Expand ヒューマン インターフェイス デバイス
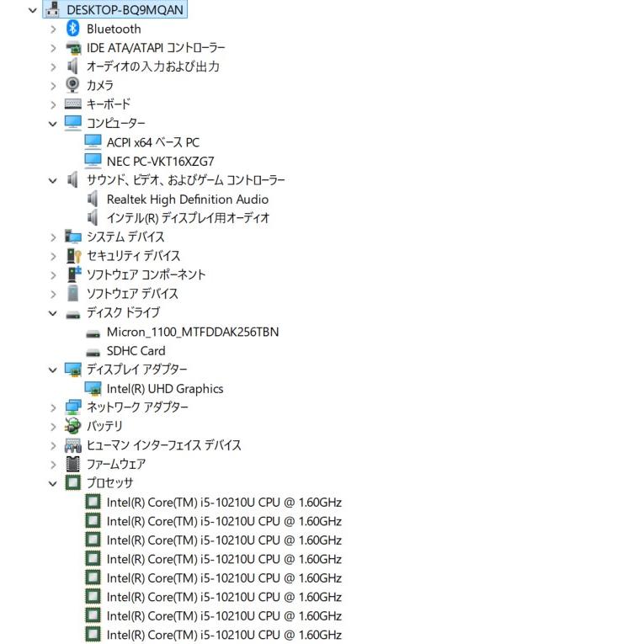The width and height of the screenshot is (644, 644). point(53,445)
